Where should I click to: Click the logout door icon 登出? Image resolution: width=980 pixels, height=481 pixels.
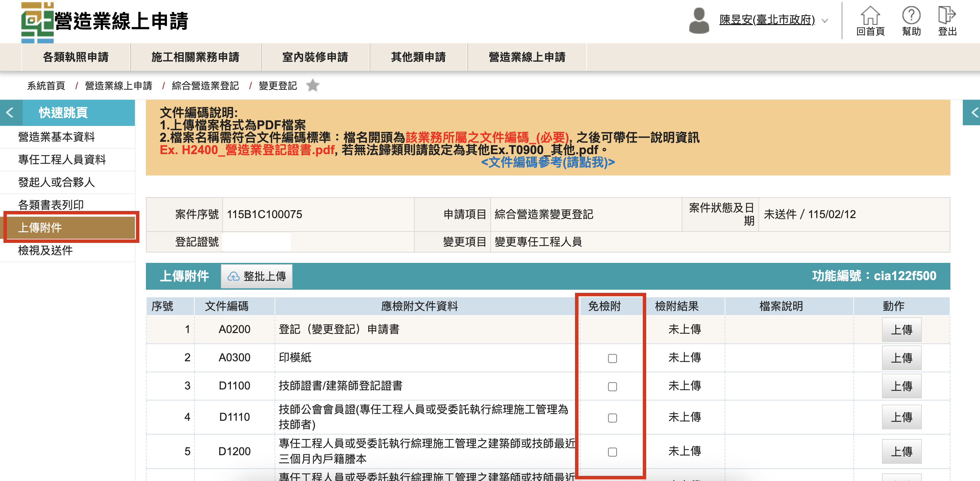click(946, 16)
